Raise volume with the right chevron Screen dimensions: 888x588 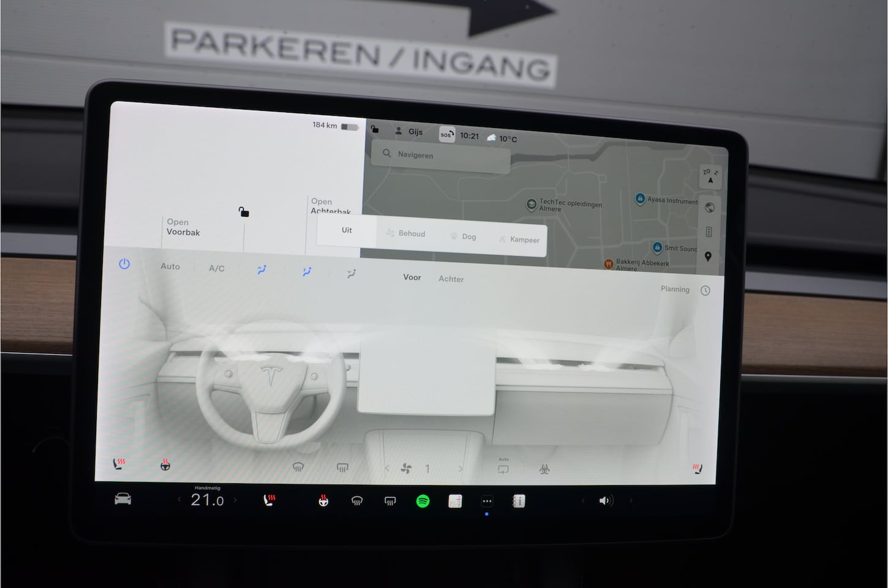click(631, 500)
